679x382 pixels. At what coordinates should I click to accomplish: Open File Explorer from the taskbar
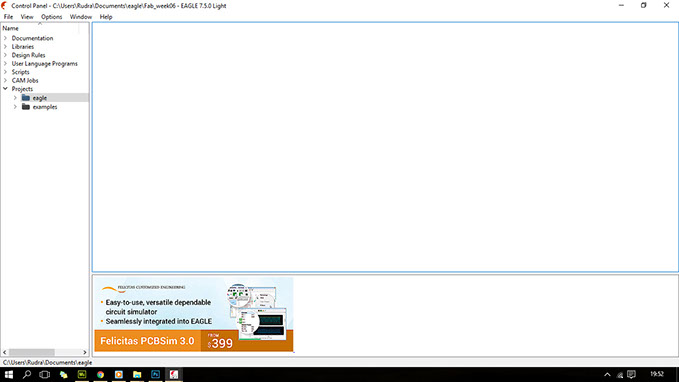pyautogui.click(x=137, y=375)
